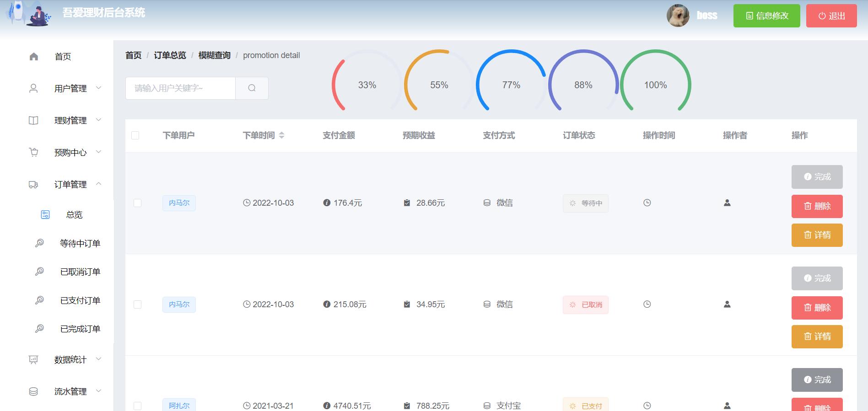This screenshot has height=411, width=868.
Task: Click 详情 button for the 215.08元 order
Action: [817, 336]
